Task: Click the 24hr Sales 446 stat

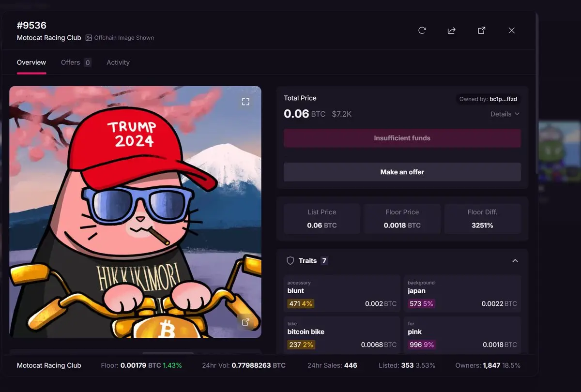Action: pyautogui.click(x=332, y=365)
